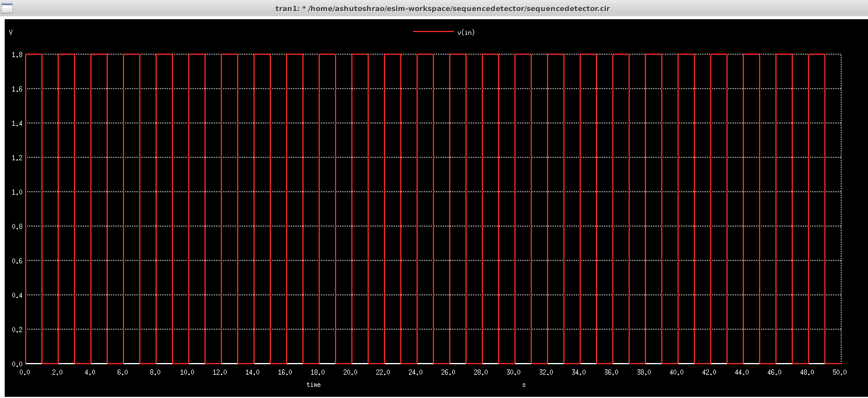Click the 0.8 y-axis tick label
Screen dimensions: 868x398
tap(16, 227)
